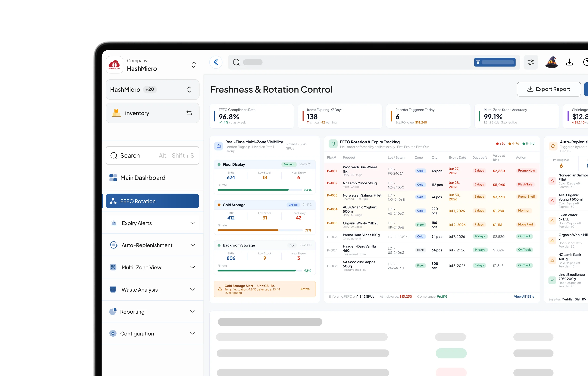Click the green check beside Lindt Excellence
The width and height of the screenshot is (588, 376).
click(552, 280)
